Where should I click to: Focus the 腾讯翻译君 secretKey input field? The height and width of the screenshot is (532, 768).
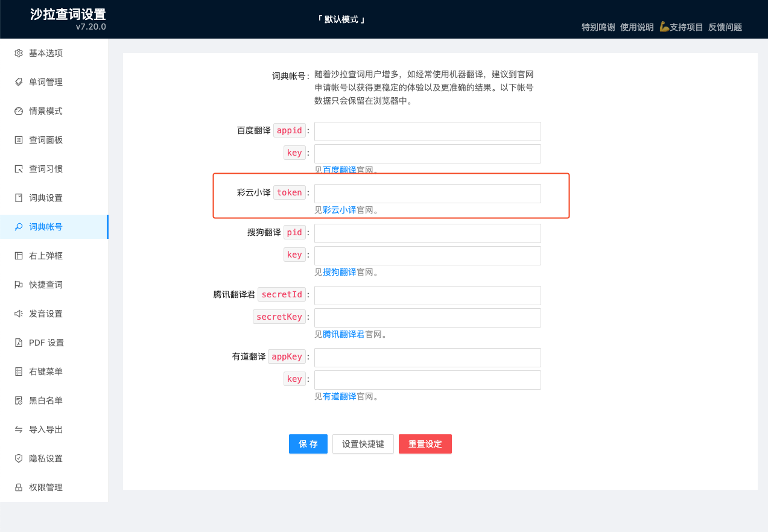pos(428,318)
